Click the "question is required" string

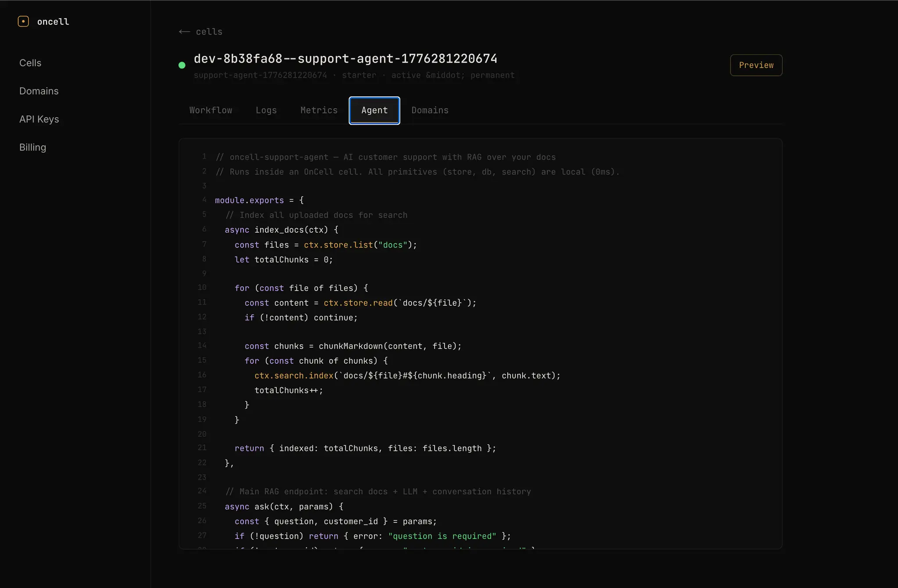click(442, 536)
